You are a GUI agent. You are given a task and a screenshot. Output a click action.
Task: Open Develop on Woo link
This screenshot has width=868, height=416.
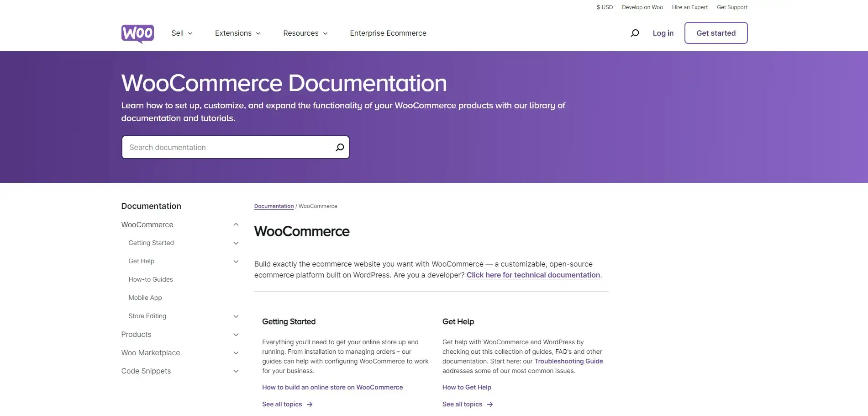click(x=642, y=7)
